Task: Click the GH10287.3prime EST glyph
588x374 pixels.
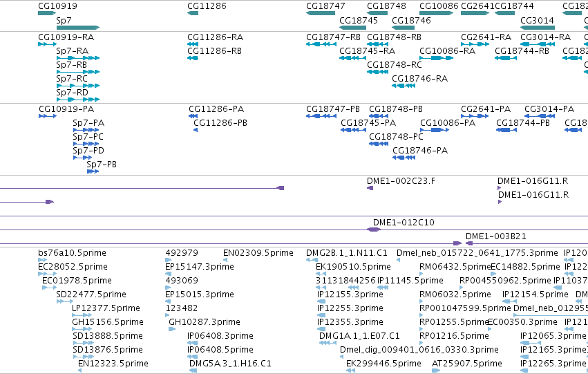Action: [172, 329]
